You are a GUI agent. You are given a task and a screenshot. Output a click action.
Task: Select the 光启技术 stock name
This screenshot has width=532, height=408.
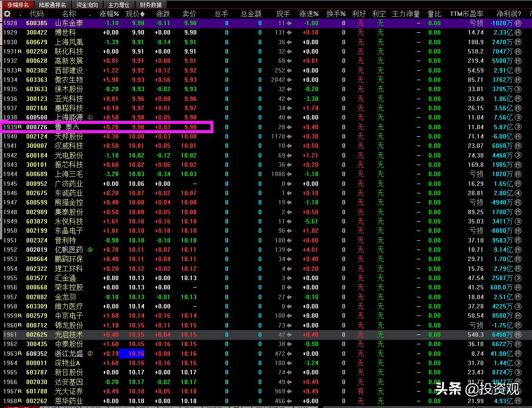pyautogui.click(x=69, y=335)
